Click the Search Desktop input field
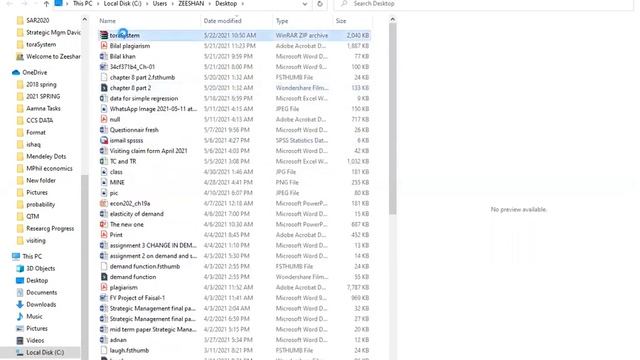The width and height of the screenshot is (640, 360). 484,4
